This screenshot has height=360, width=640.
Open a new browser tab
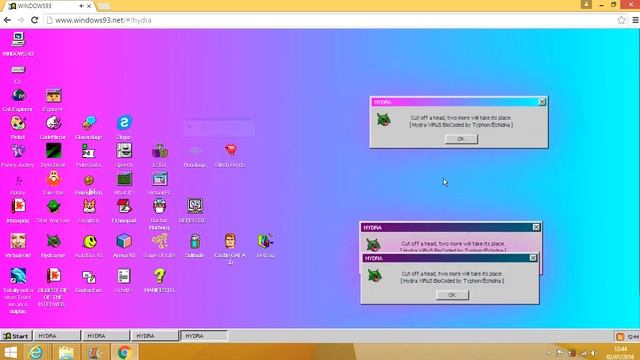(104, 6)
